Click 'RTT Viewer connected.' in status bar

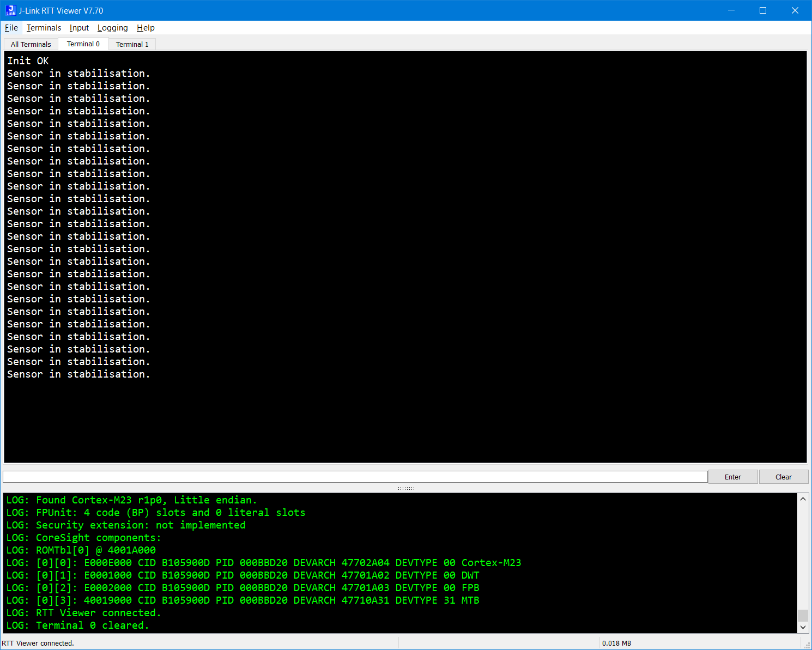[x=38, y=643]
